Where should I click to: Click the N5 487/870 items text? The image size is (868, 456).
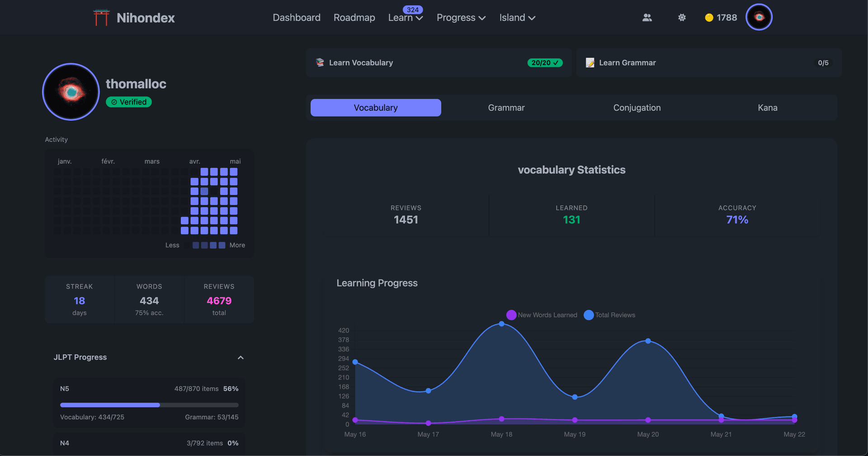pyautogui.click(x=197, y=389)
